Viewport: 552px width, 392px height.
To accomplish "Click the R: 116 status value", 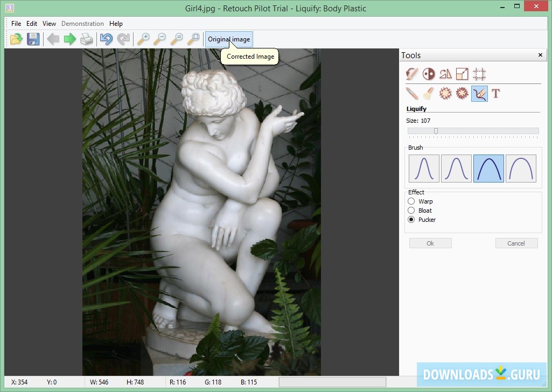I will (178, 382).
